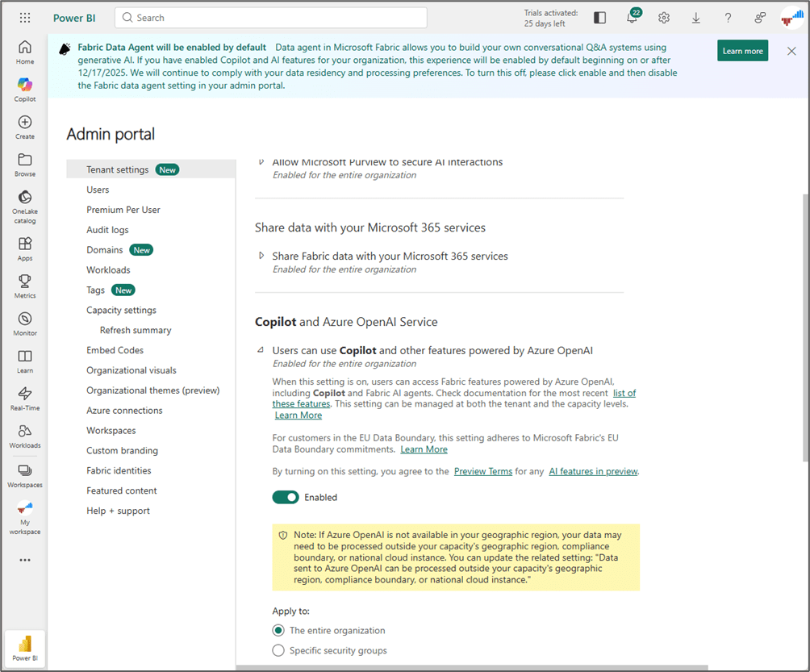The width and height of the screenshot is (810, 672).
Task: Click Learn More link under Copilot description
Action: click(298, 415)
